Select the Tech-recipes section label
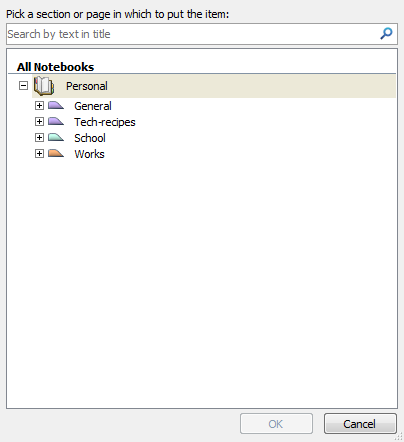Screen dimensions: 404x442 [x=105, y=122]
